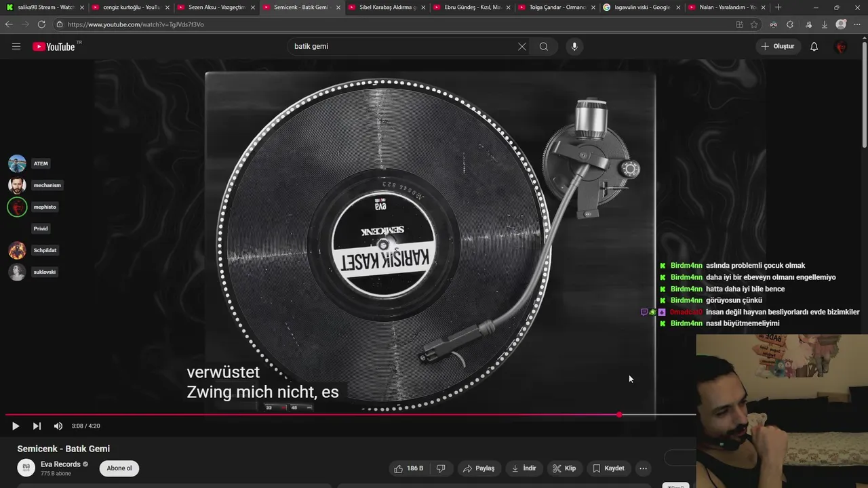Image resolution: width=868 pixels, height=488 pixels.
Task: Open the Eva Records channel link
Action: click(x=60, y=464)
